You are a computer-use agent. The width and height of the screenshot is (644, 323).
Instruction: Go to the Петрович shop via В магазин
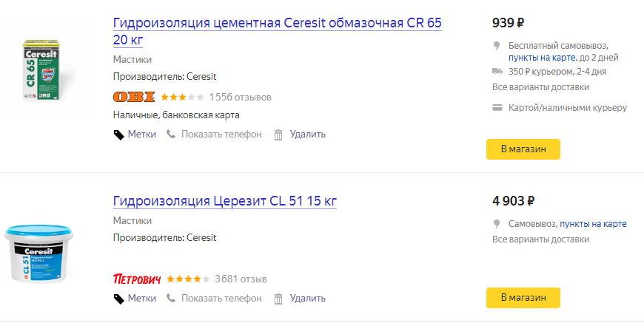(523, 298)
